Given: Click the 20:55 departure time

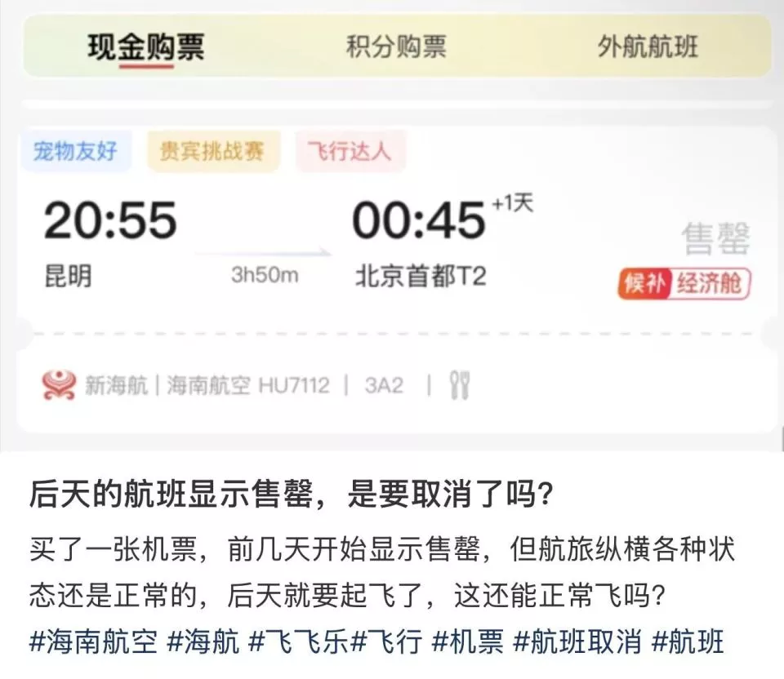Looking at the screenshot, I should (110, 220).
